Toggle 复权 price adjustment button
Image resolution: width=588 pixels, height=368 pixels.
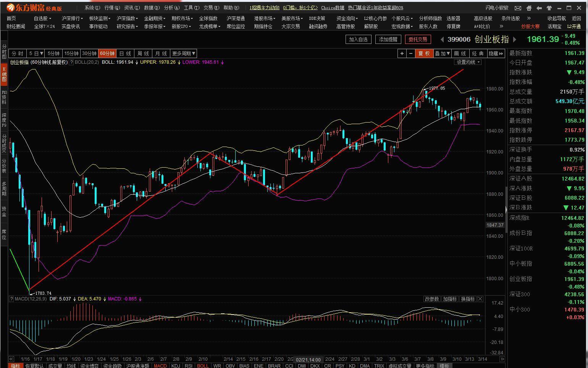(424, 53)
